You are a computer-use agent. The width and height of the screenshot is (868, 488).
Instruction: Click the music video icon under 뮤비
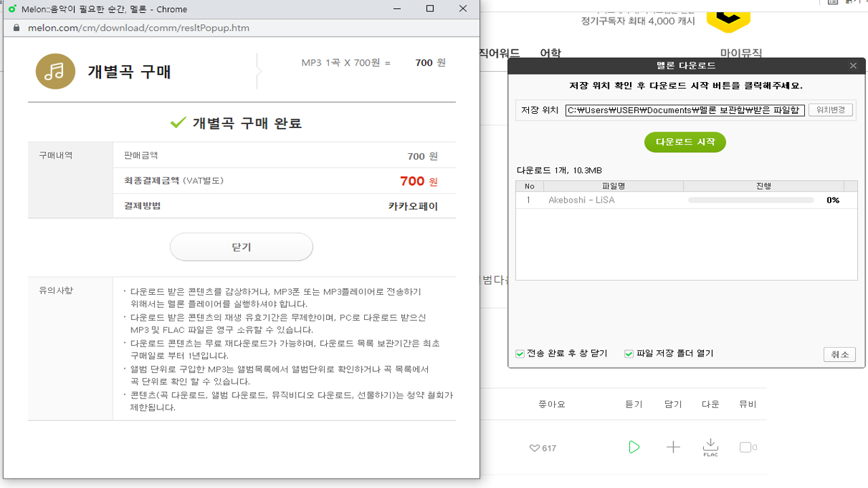pyautogui.click(x=748, y=447)
